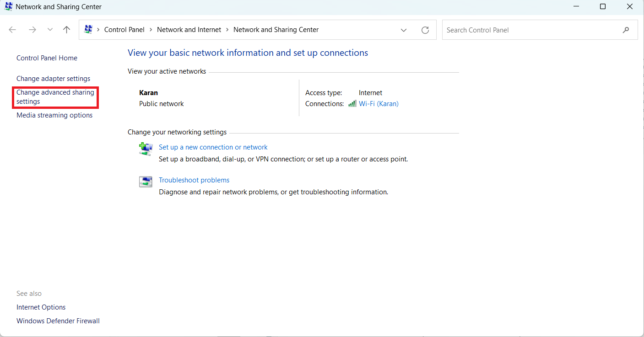This screenshot has height=337, width=644.
Task: Open Change advanced sharing settings
Action: tap(55, 97)
